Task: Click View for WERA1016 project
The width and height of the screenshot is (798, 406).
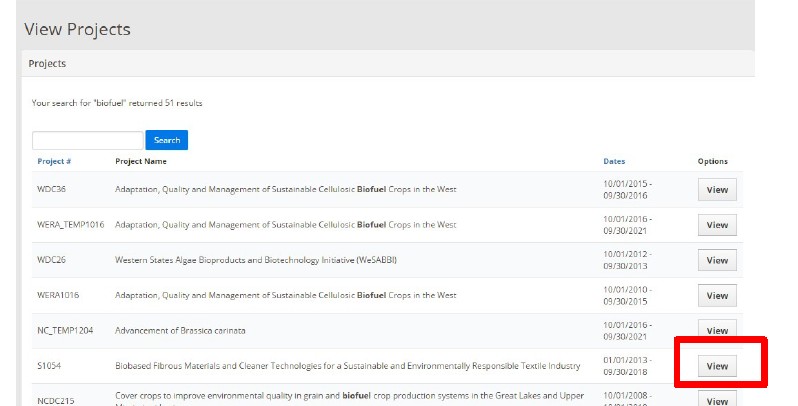Action: [717, 296]
